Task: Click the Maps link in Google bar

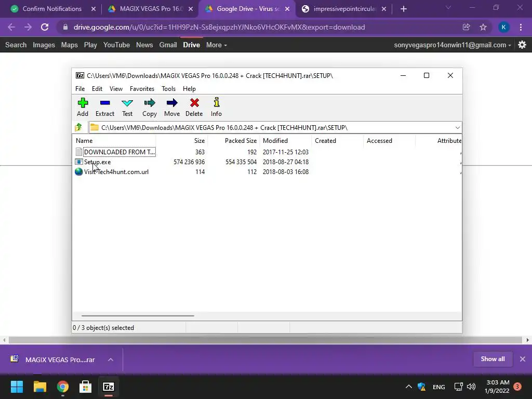Action: tap(70, 45)
